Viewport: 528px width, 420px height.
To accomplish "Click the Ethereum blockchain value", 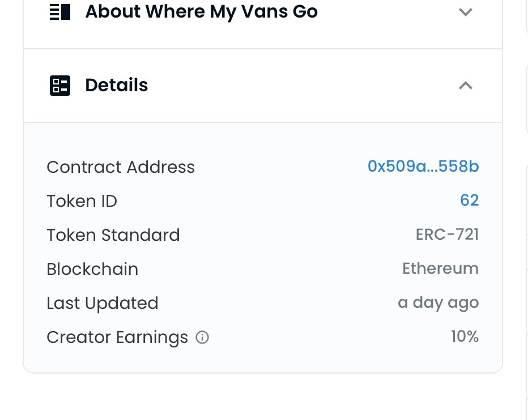I will (x=440, y=269).
